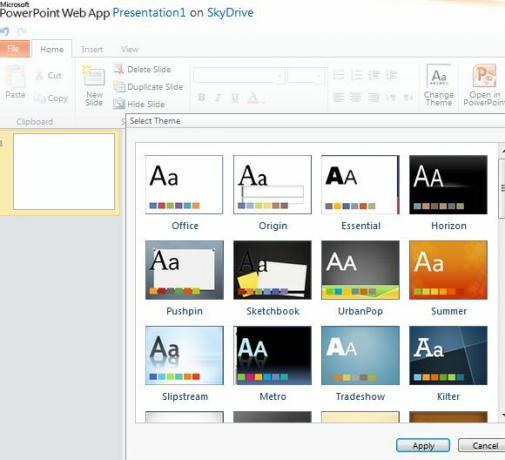Click the Undo arrow icon
Viewport: 505px width, 460px height.
point(5,32)
